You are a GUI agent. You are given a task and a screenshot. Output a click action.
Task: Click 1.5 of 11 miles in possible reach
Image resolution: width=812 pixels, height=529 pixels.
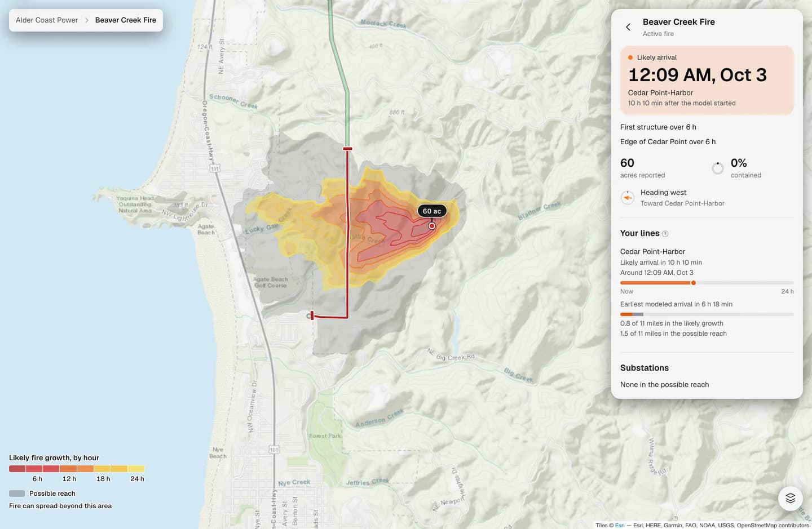pos(673,334)
